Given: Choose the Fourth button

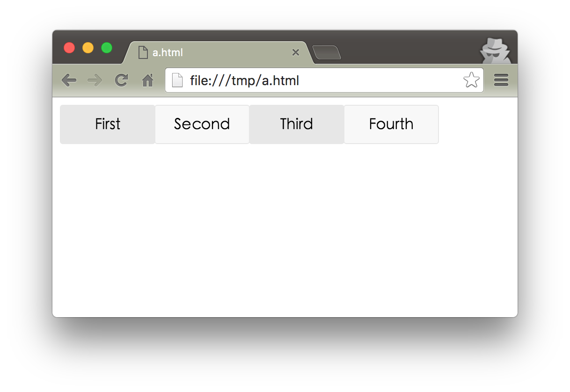Looking at the screenshot, I should point(391,124).
